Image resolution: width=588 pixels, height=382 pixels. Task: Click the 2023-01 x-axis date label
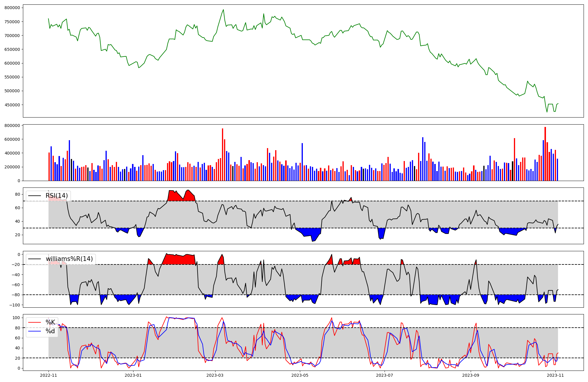point(133,375)
